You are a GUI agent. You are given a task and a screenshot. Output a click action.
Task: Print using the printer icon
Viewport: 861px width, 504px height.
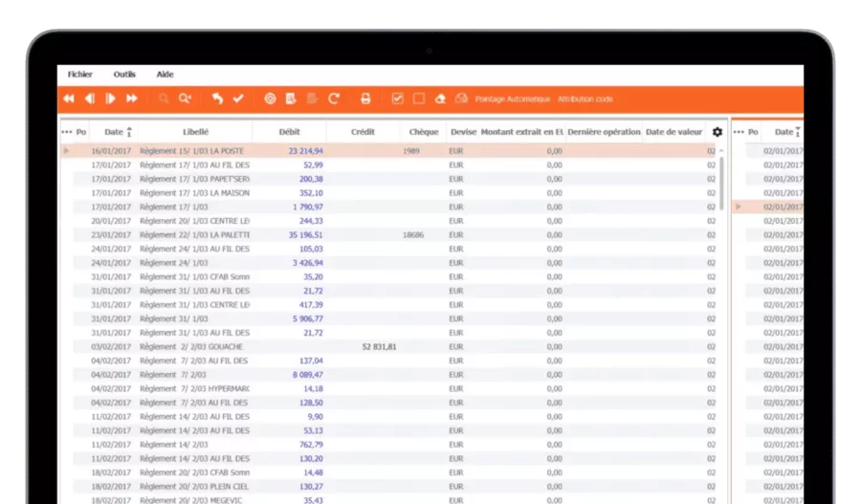pyautogui.click(x=365, y=99)
